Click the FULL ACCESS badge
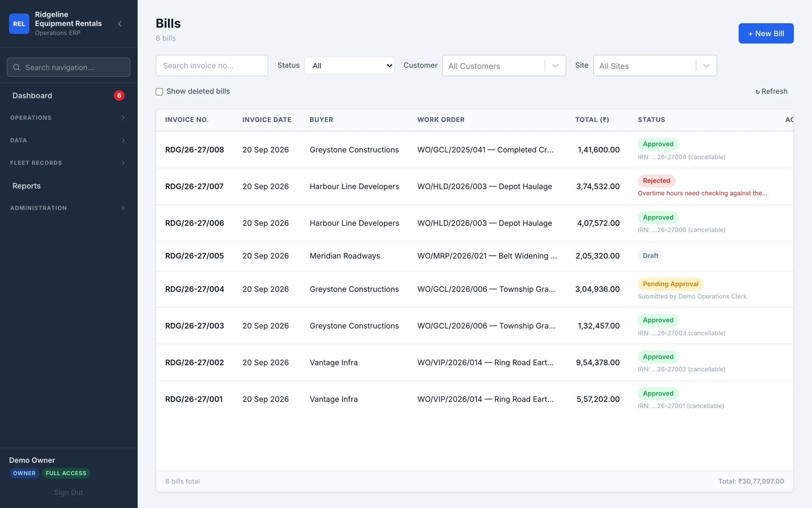Screen dimensions: 812x508 click(66, 473)
